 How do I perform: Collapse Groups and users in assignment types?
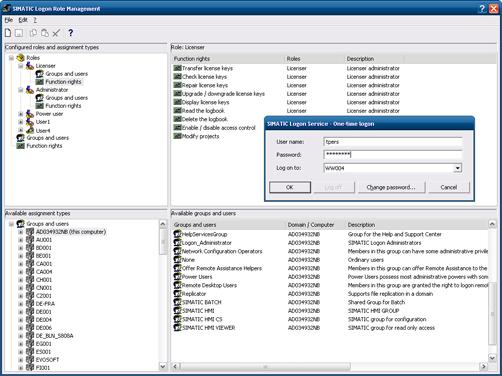[11, 224]
